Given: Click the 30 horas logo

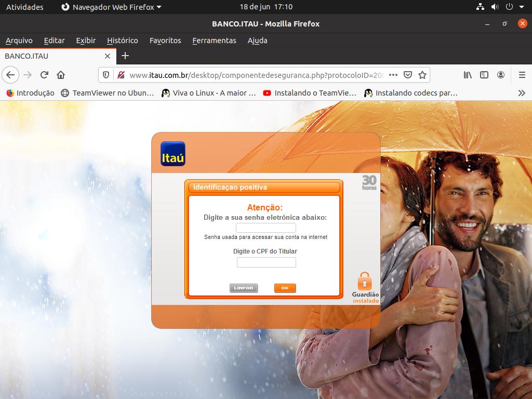Looking at the screenshot, I should click(369, 182).
